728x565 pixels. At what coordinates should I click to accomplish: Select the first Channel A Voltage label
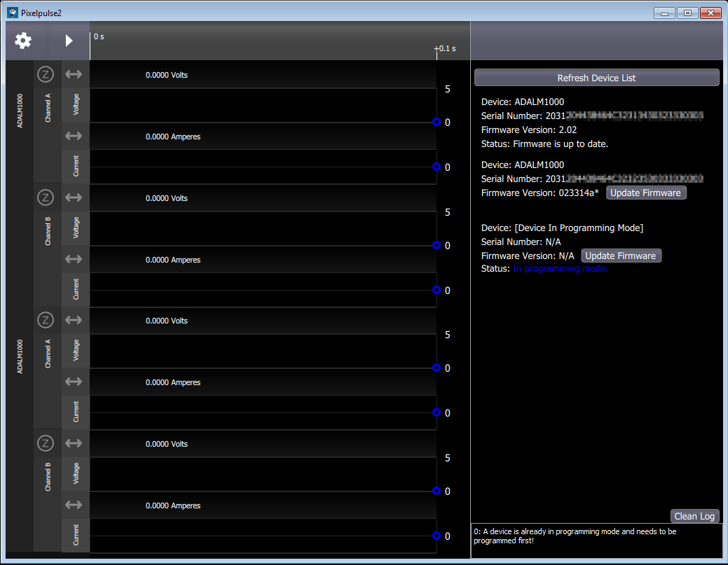76,106
